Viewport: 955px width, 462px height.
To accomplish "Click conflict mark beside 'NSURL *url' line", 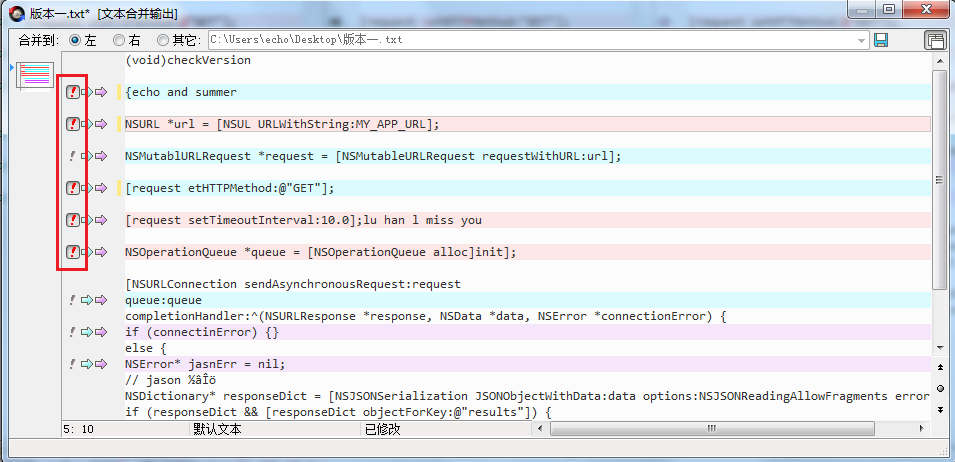I will 73,124.
